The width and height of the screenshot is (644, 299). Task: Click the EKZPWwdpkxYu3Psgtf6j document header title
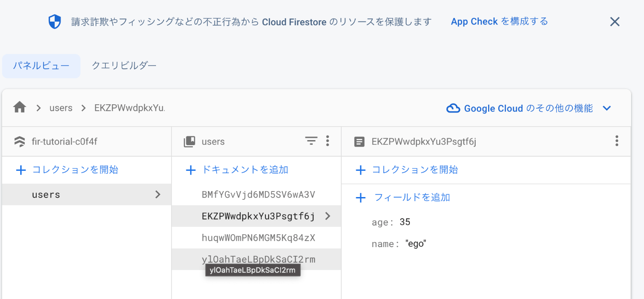pos(424,141)
